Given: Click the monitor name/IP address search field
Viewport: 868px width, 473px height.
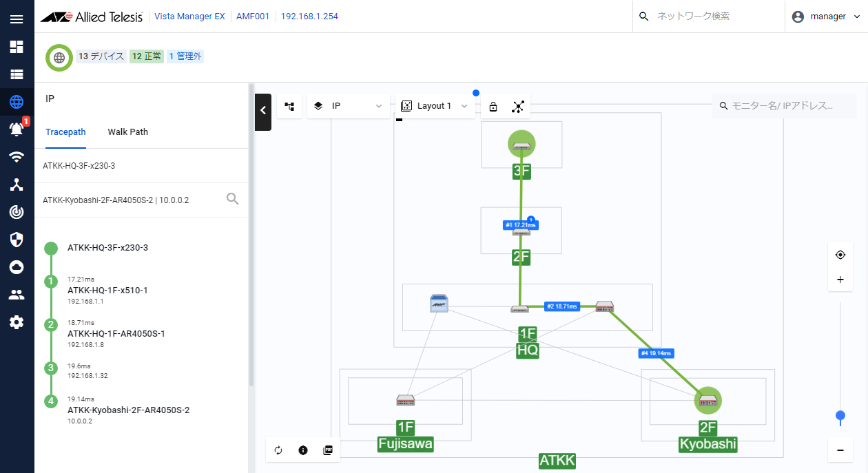Looking at the screenshot, I should 784,106.
